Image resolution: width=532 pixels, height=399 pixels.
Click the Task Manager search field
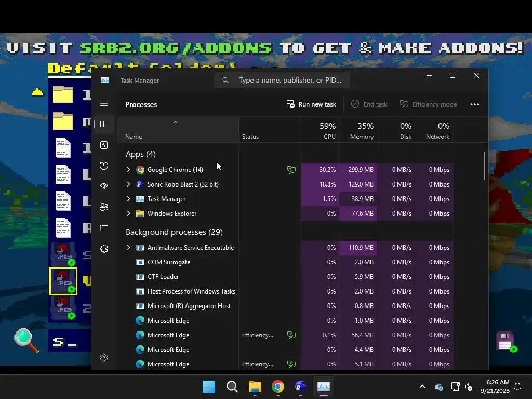click(x=282, y=80)
